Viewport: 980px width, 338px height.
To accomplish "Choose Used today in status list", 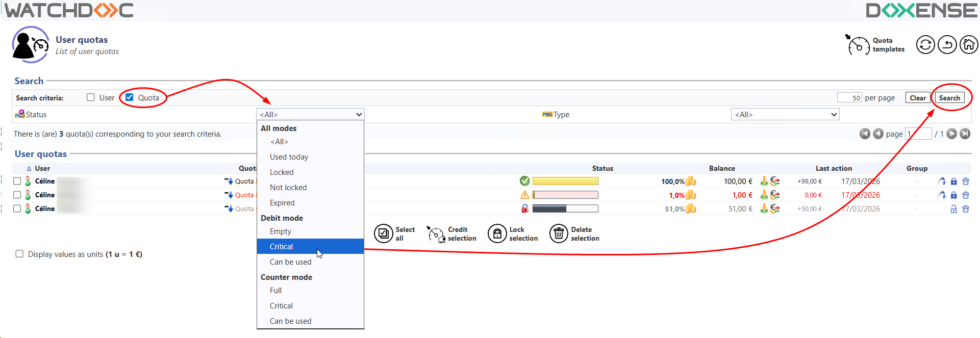I will [x=289, y=157].
